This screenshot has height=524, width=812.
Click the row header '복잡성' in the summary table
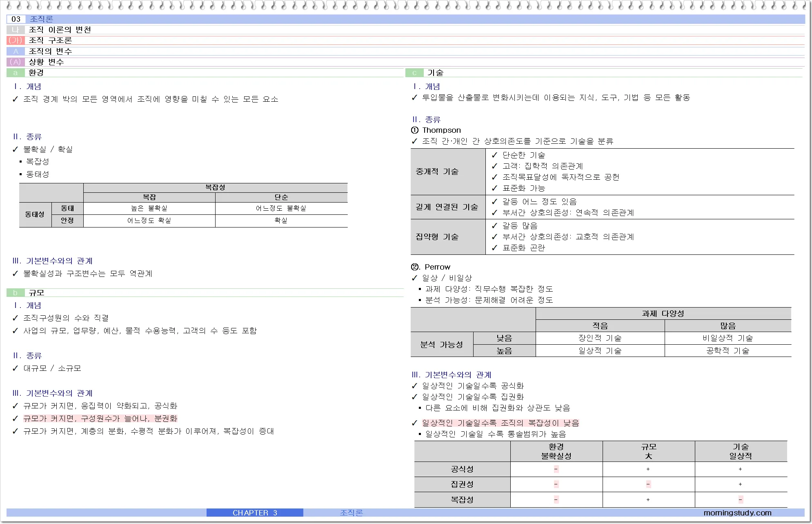[x=462, y=499]
